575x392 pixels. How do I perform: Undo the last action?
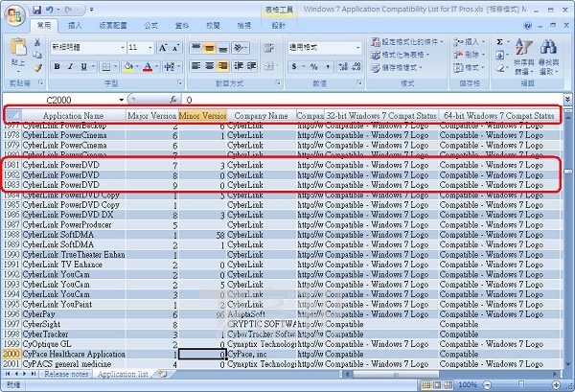50,10
